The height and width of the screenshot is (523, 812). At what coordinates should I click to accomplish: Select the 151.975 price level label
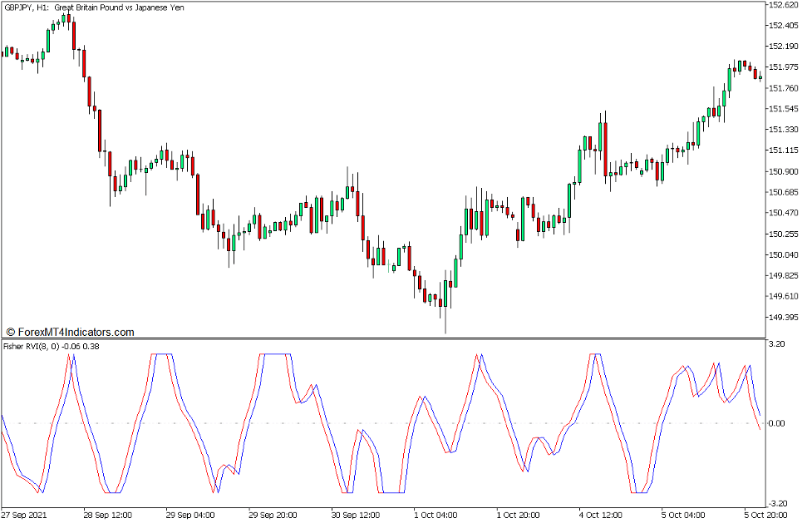(784, 67)
